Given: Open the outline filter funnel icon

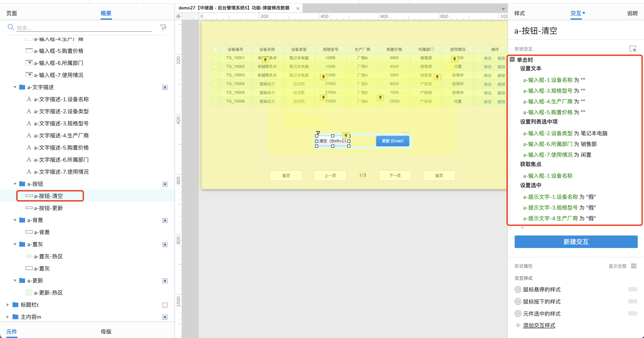Looking at the screenshot, I should (163, 27).
